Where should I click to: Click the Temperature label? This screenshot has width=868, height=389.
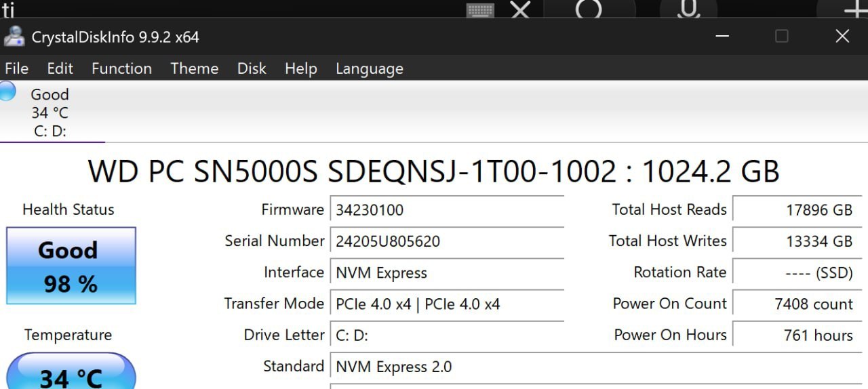point(68,335)
